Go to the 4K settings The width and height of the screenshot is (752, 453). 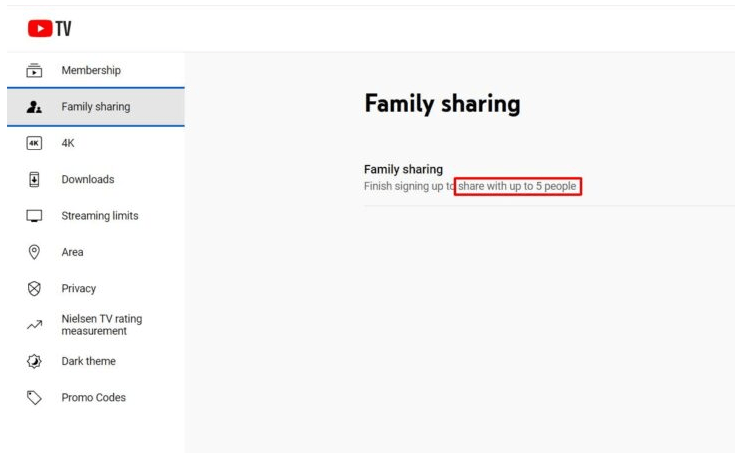click(x=96, y=143)
